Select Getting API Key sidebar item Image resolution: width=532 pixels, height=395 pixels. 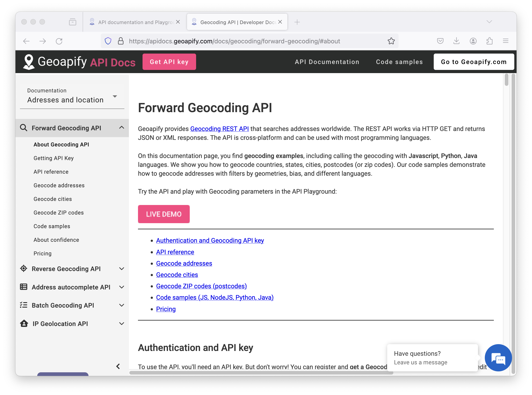pos(54,158)
